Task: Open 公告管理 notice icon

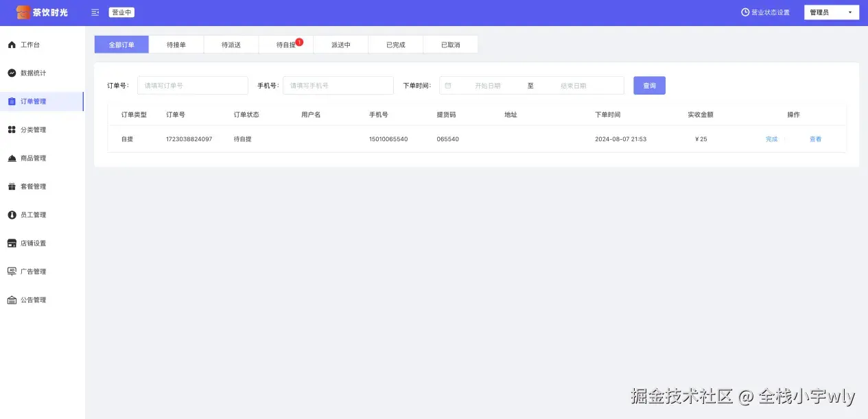Action: 12,300
